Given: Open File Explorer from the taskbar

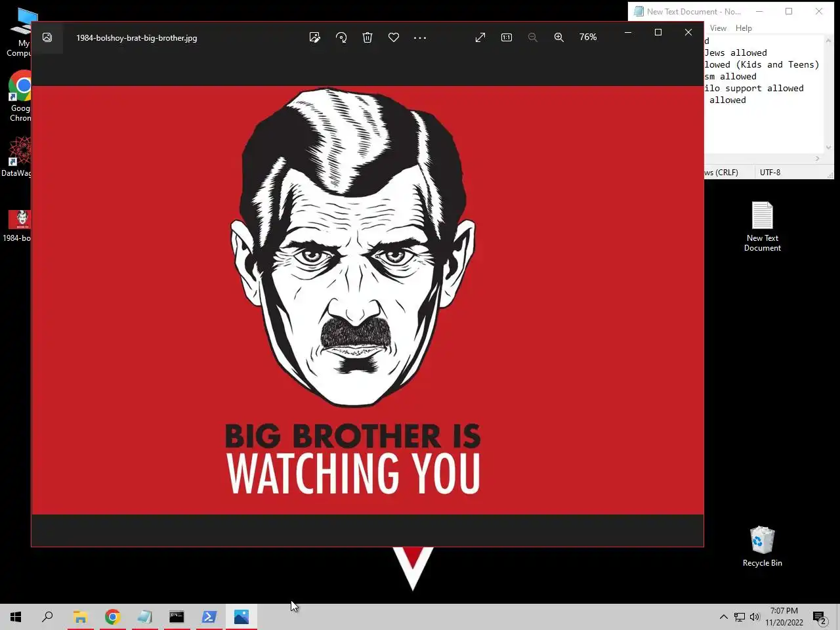Looking at the screenshot, I should [80, 617].
